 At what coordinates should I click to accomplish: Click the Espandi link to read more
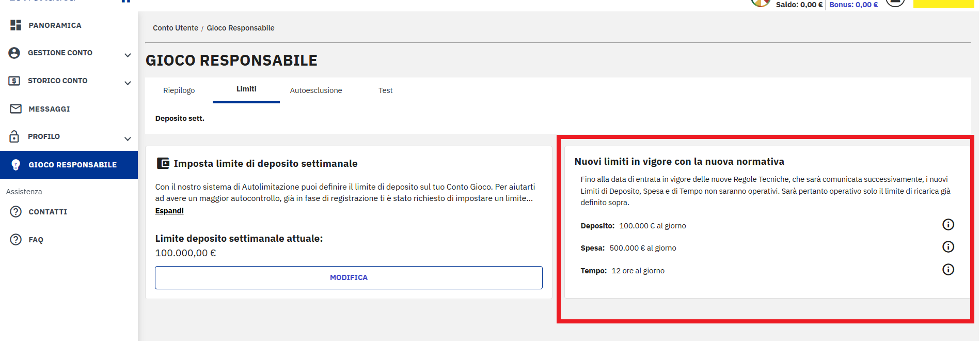pyautogui.click(x=169, y=211)
